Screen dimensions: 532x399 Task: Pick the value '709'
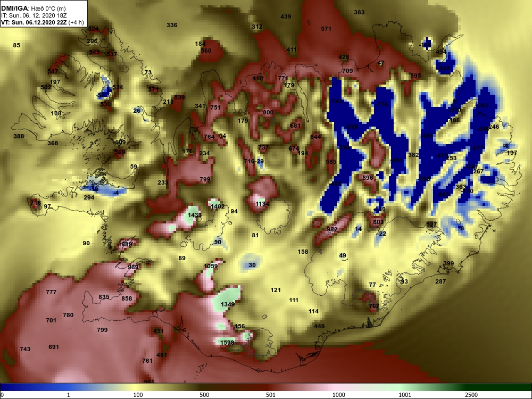tap(348, 71)
